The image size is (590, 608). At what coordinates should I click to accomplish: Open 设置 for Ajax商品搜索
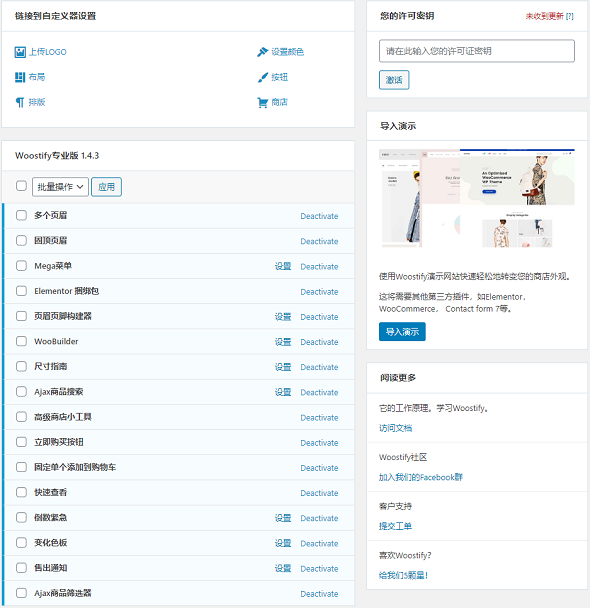click(x=283, y=392)
